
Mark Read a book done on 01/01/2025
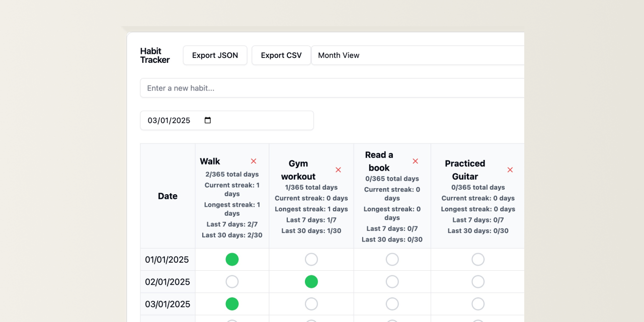(x=392, y=260)
